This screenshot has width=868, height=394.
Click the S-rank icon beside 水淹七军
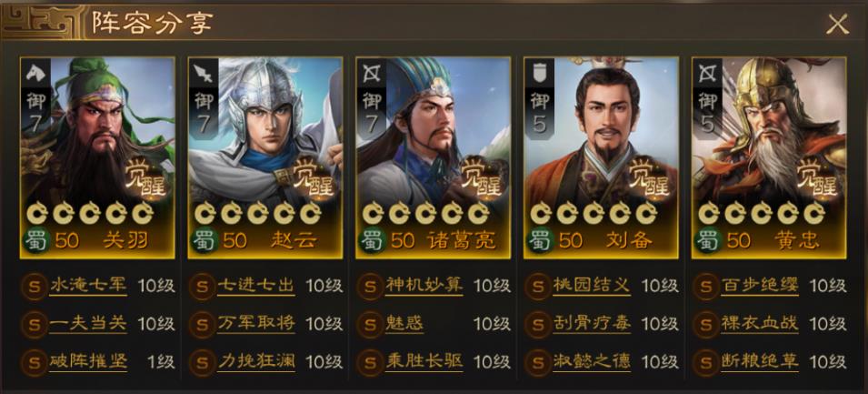34,287
